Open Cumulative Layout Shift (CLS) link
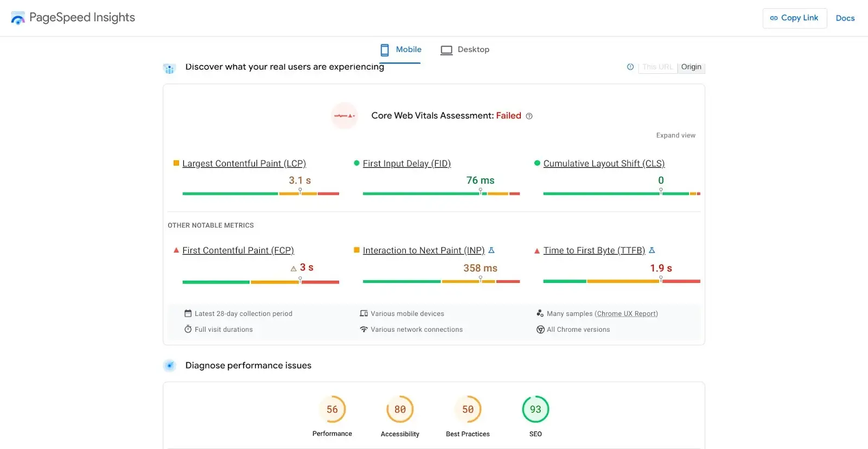Viewport: 868px width, 449px height. click(x=604, y=163)
